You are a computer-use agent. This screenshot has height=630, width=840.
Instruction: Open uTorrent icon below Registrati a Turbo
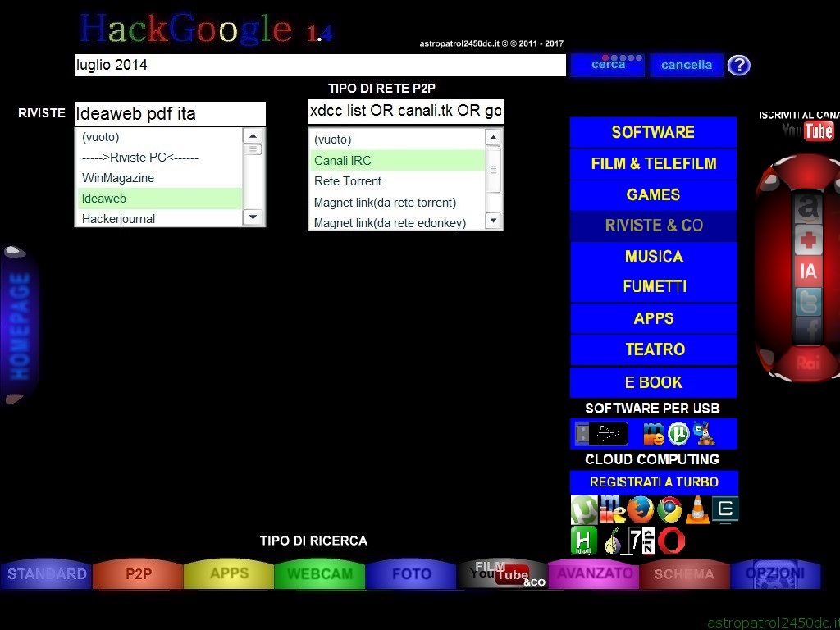click(584, 509)
